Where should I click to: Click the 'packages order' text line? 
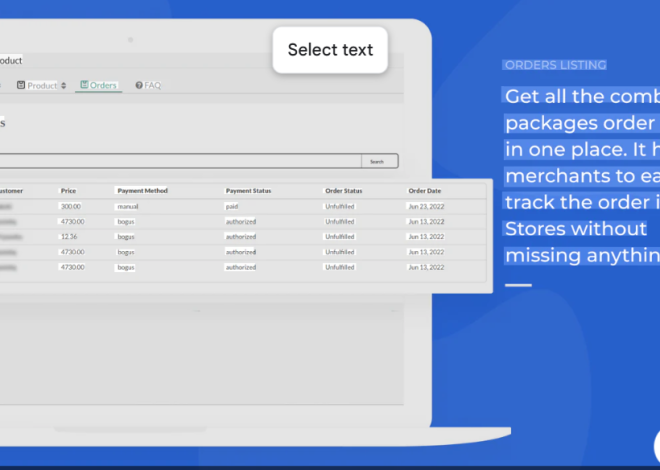tap(582, 123)
